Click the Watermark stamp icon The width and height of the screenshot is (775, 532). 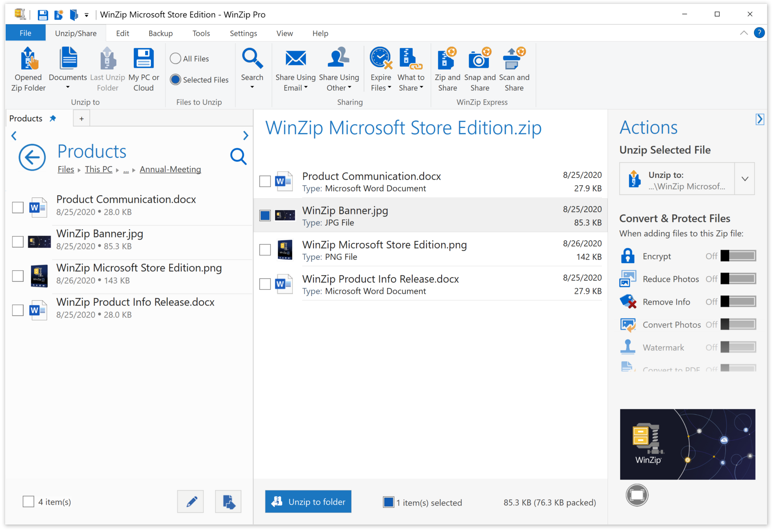(628, 347)
